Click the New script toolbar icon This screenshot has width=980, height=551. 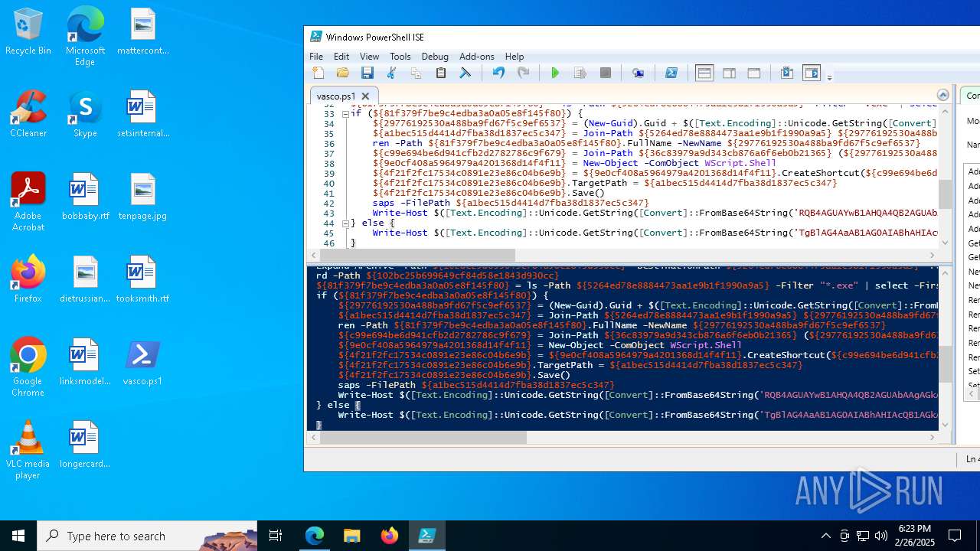[318, 73]
